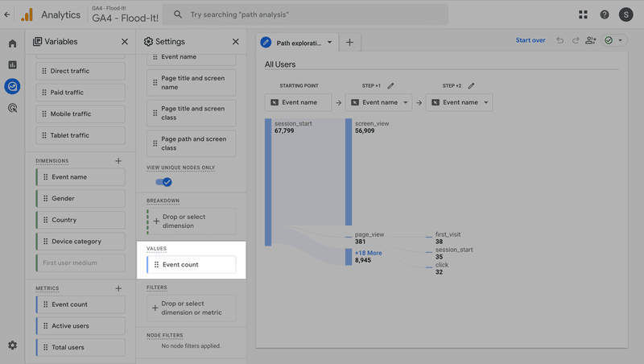Open the Home icon in left sidebar
This screenshot has height=364, width=644.
(x=12, y=43)
